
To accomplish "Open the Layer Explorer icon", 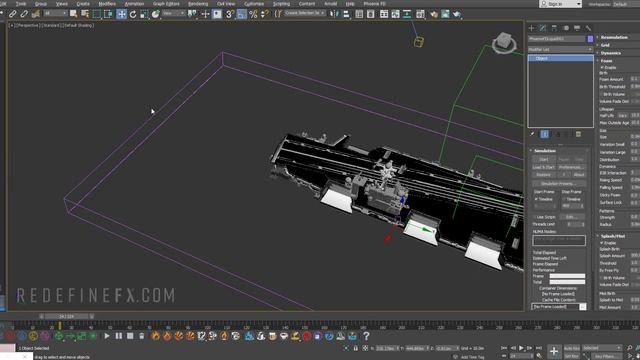I will [x=371, y=14].
